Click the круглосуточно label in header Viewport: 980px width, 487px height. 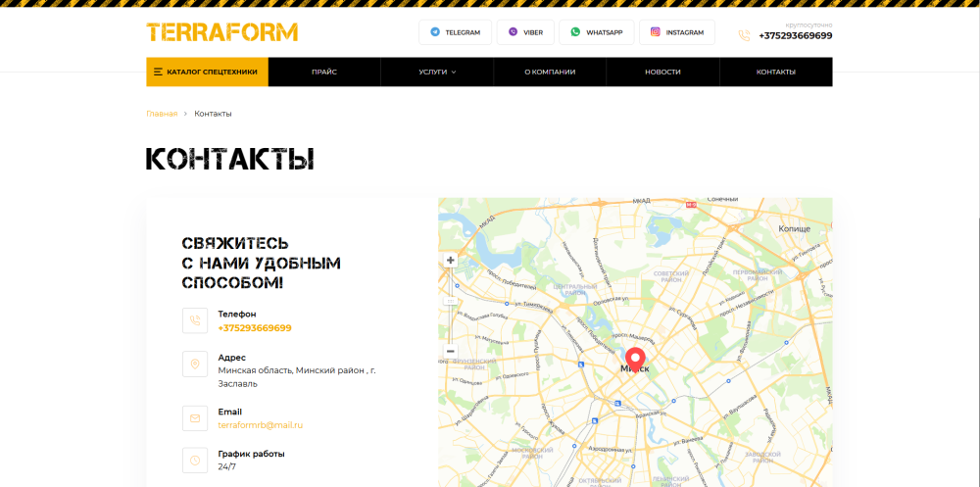pos(808,25)
